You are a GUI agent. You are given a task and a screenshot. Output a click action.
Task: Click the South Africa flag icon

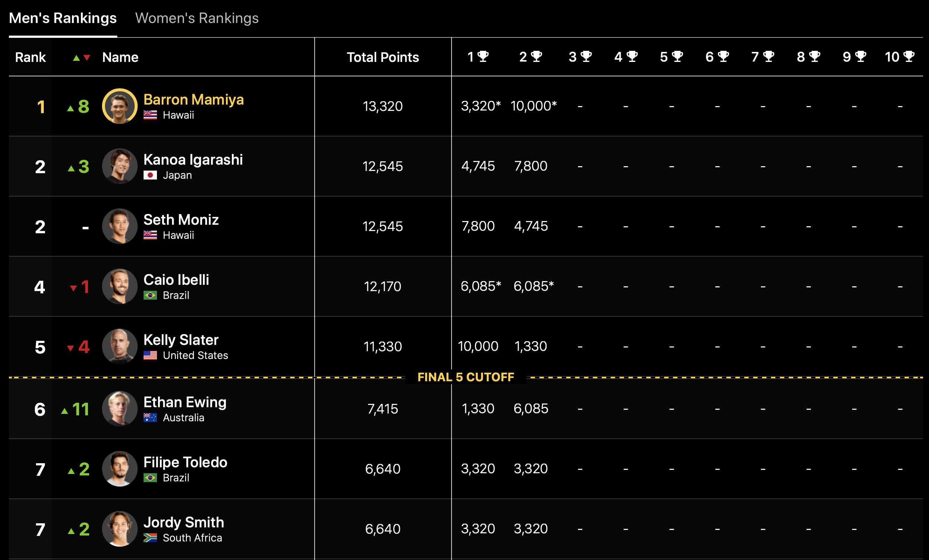click(x=150, y=538)
